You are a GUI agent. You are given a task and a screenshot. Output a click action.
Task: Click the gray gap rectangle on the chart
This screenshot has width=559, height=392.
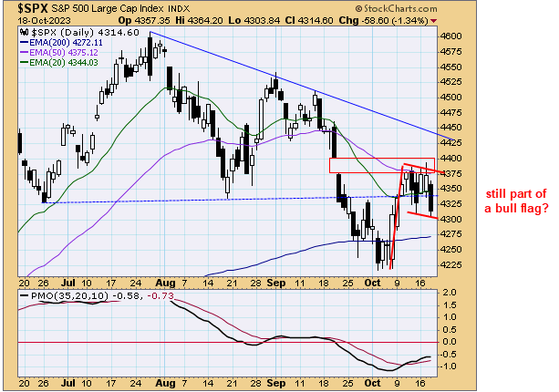point(365,165)
